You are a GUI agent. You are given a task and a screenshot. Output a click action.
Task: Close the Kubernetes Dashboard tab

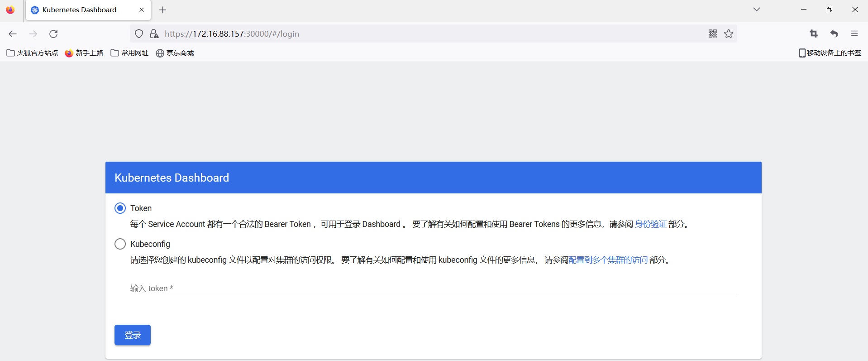coord(142,10)
